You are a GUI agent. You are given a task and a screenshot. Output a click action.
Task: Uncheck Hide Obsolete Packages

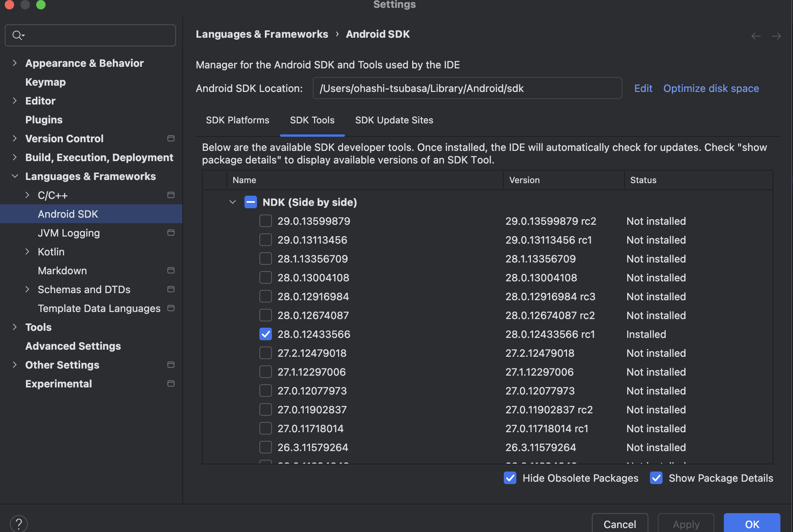[510, 478]
